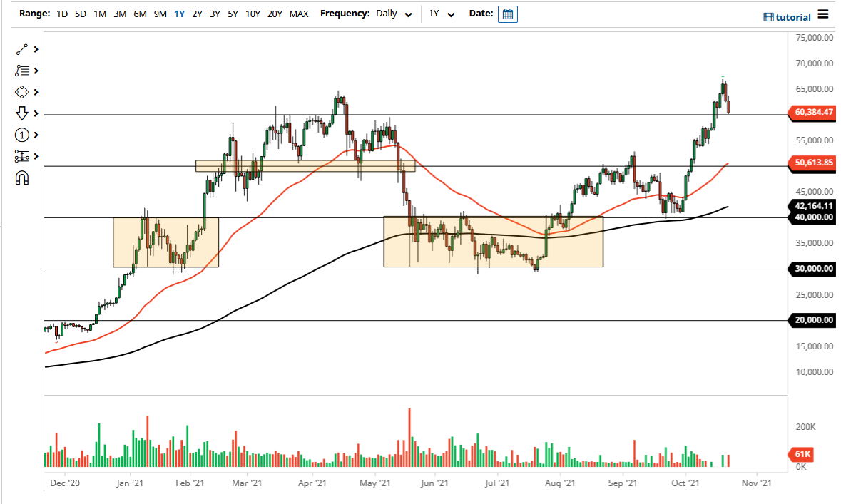Pick the polygon shape annotation tool
The height and width of the screenshot is (504, 841).
[21, 92]
